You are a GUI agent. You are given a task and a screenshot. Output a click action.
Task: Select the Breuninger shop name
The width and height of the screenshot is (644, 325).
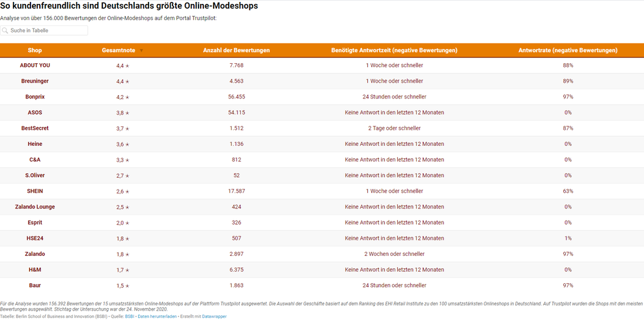(x=35, y=81)
